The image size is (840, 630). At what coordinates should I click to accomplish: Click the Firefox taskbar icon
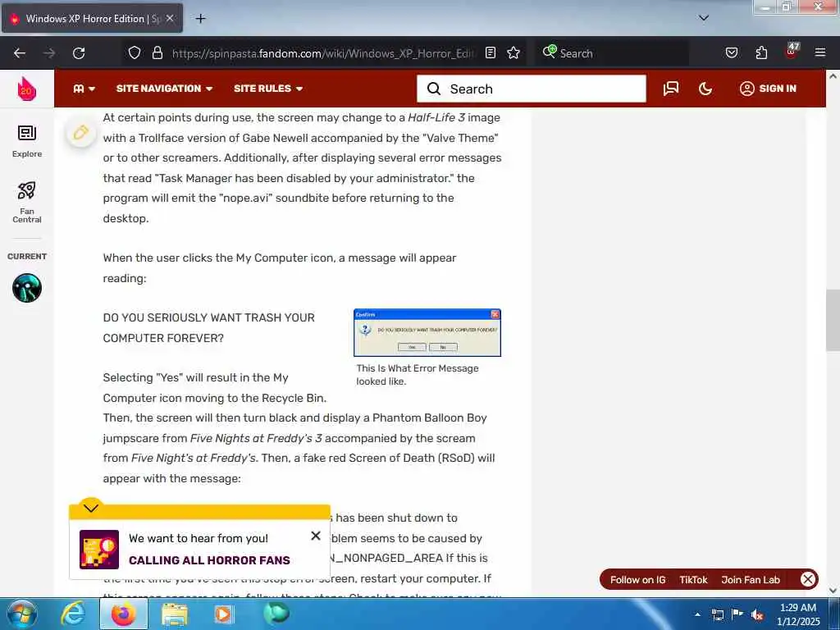pos(123,614)
